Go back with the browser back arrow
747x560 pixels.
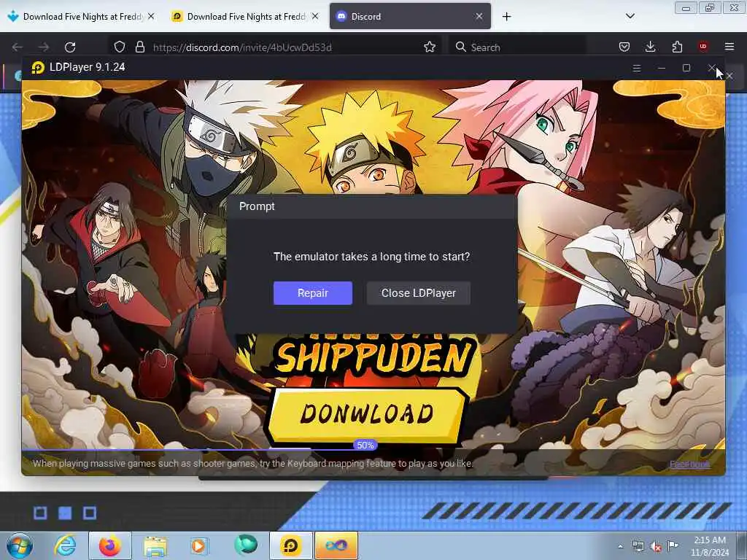[x=18, y=47]
